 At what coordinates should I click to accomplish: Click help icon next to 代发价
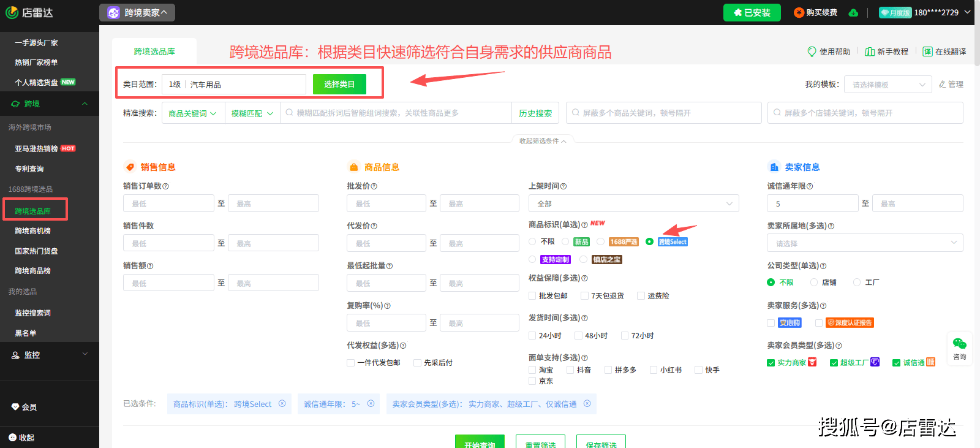coord(374,226)
